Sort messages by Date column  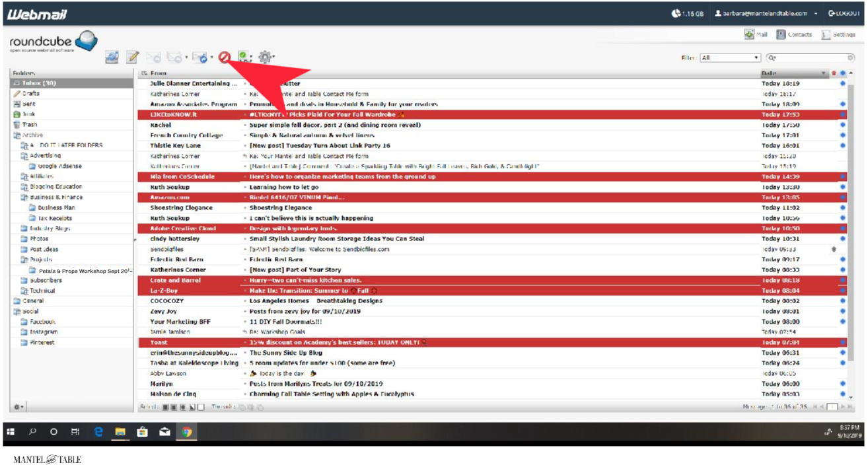tap(769, 73)
